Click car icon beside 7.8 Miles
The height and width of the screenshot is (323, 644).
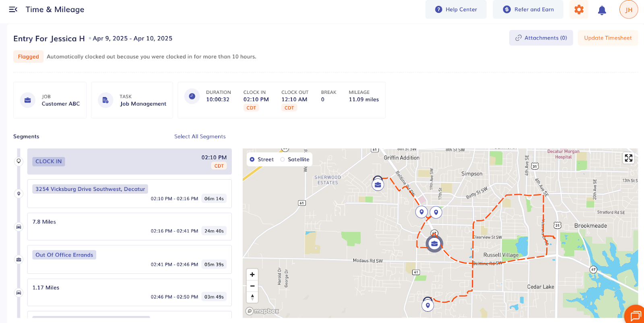pyautogui.click(x=19, y=227)
